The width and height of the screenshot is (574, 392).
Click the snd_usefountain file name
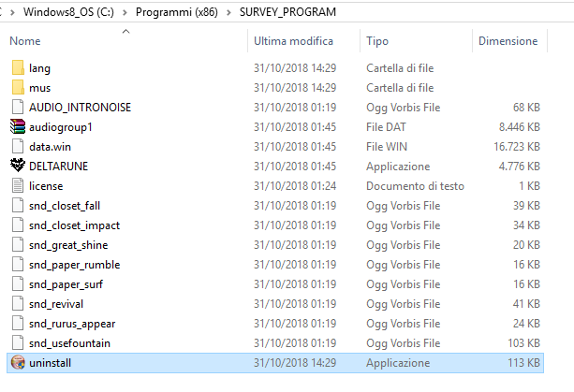[69, 343]
